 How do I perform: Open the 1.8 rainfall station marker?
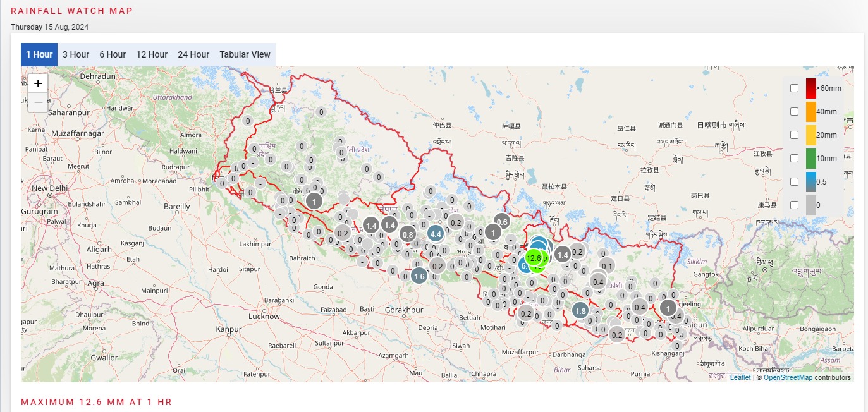point(580,310)
